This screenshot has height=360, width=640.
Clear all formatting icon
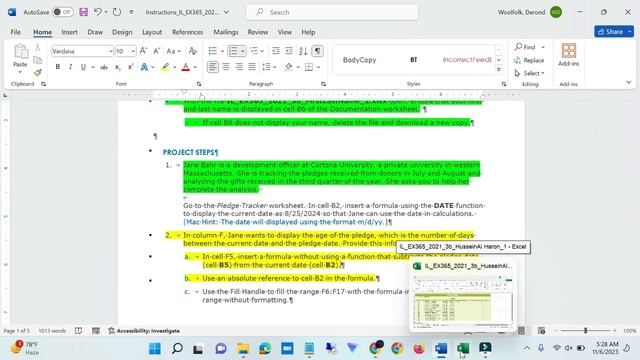point(193,51)
